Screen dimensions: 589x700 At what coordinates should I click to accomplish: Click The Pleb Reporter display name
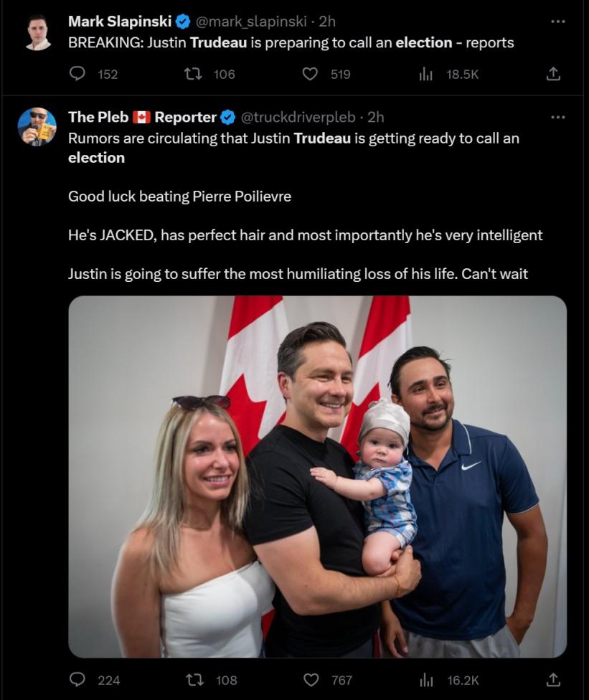pos(142,117)
